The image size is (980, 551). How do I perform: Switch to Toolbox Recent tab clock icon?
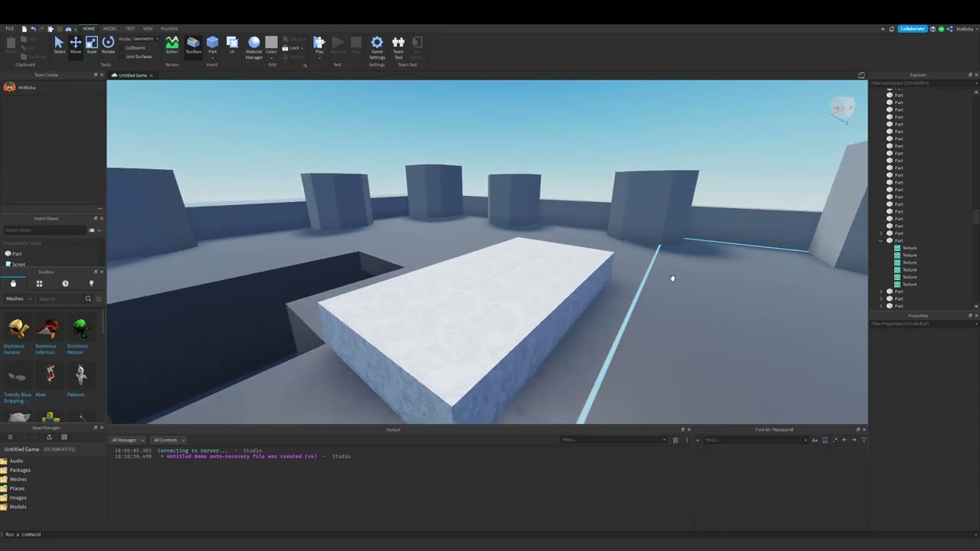65,284
